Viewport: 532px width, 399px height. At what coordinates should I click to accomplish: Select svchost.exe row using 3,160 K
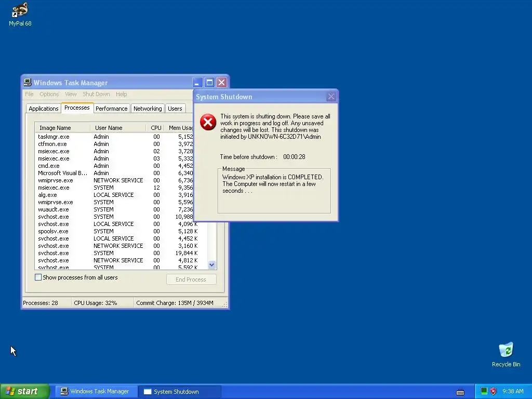[x=122, y=246]
